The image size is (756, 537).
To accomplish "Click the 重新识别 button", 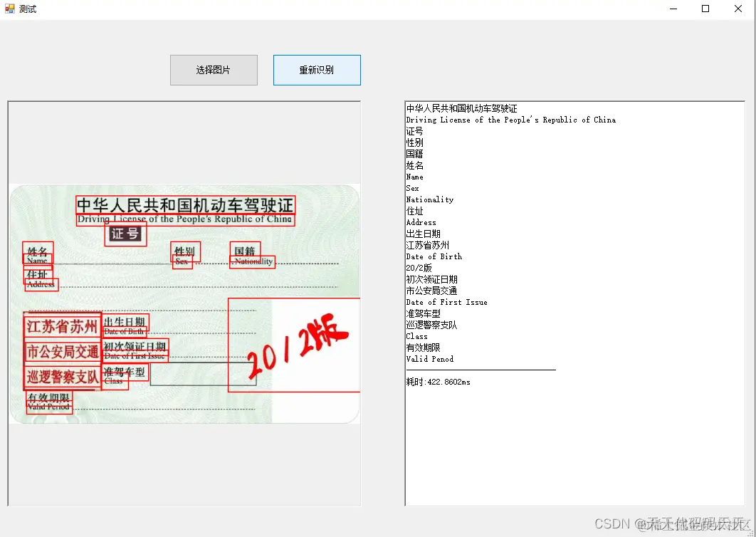I will [x=317, y=70].
